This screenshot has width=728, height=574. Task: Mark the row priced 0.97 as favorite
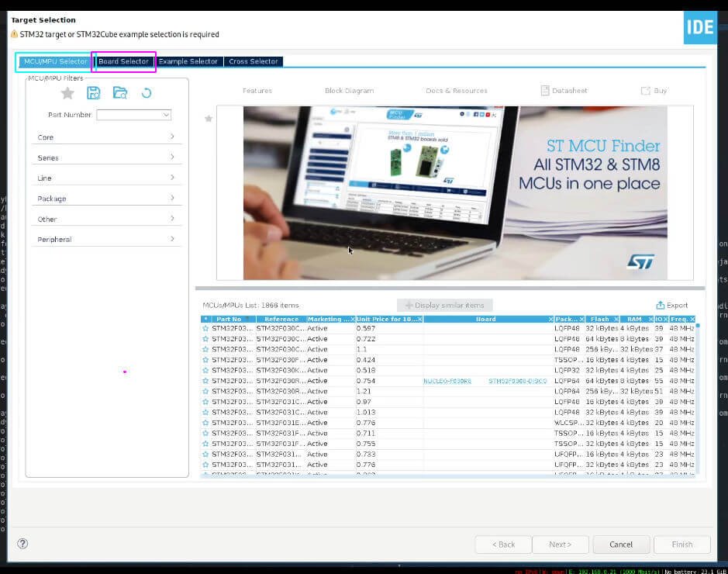pos(205,402)
